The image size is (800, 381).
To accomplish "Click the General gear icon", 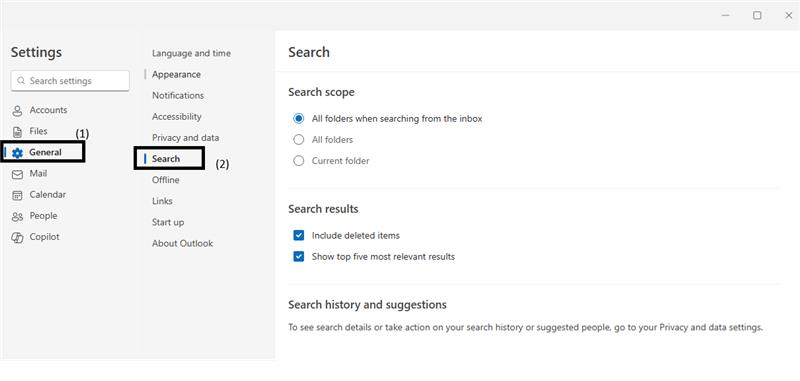I will point(17,153).
